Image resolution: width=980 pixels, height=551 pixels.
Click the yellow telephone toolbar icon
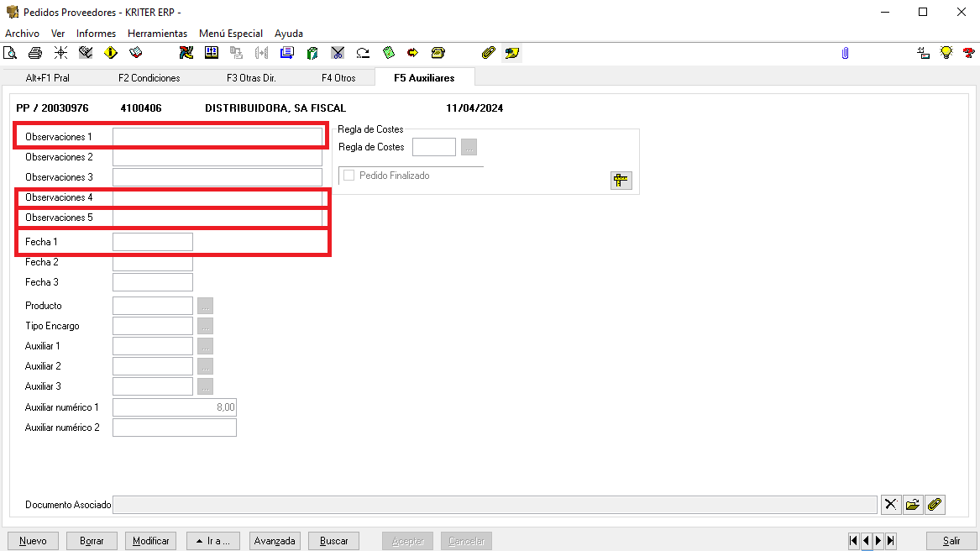pos(438,53)
